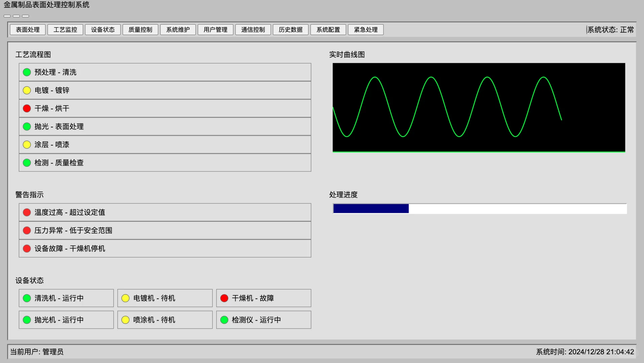
Task: Open 系统配置 settings
Action: point(328,30)
